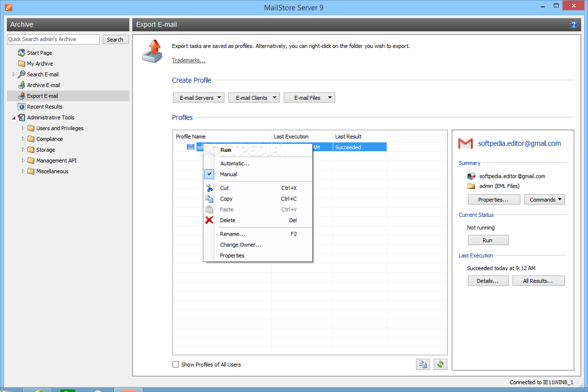Choose Automatic... from the context menu

click(258, 163)
